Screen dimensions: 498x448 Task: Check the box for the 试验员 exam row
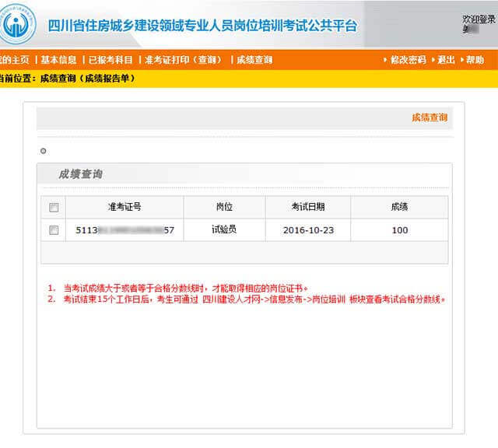[54, 230]
